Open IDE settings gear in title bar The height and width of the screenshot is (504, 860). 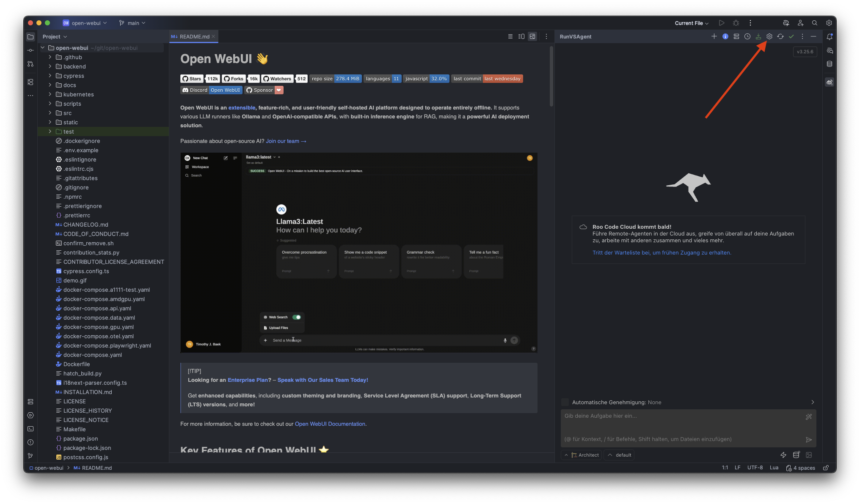click(x=829, y=23)
